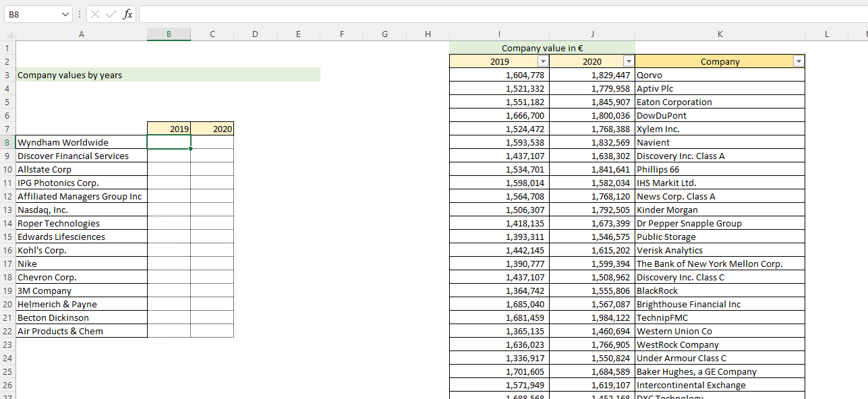This screenshot has width=868, height=399.
Task: Select column K header
Action: (x=720, y=34)
